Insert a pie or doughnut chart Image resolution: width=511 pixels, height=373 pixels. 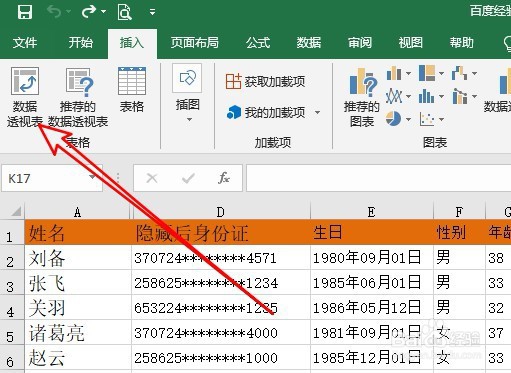pyautogui.click(x=393, y=119)
